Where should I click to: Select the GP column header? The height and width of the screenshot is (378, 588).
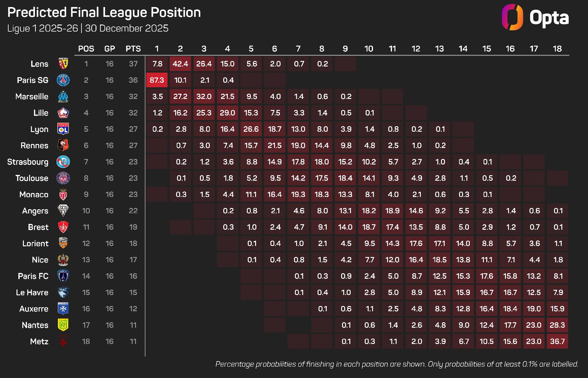110,49
